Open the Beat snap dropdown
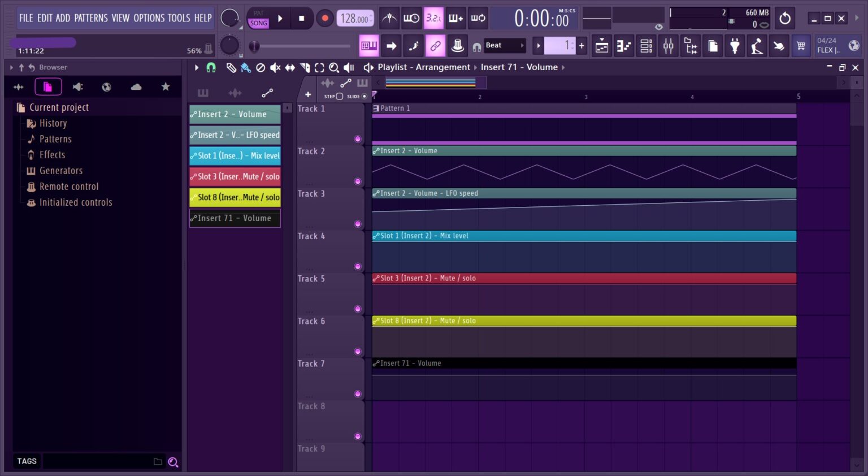 click(x=503, y=45)
